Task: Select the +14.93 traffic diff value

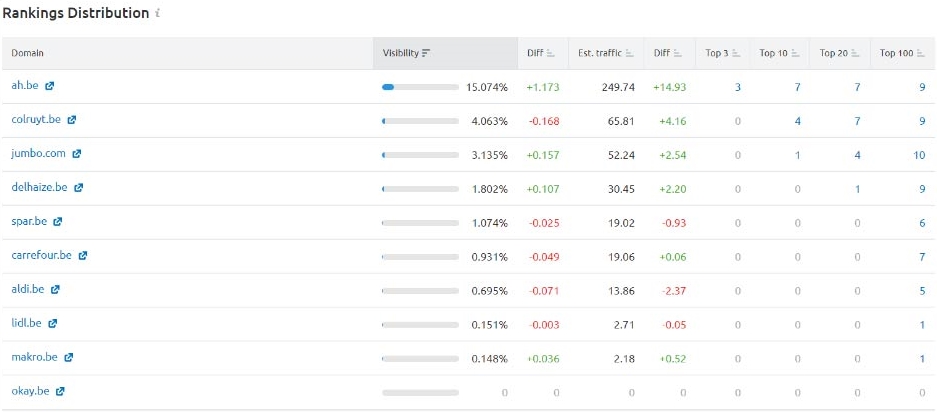Action: (669, 87)
